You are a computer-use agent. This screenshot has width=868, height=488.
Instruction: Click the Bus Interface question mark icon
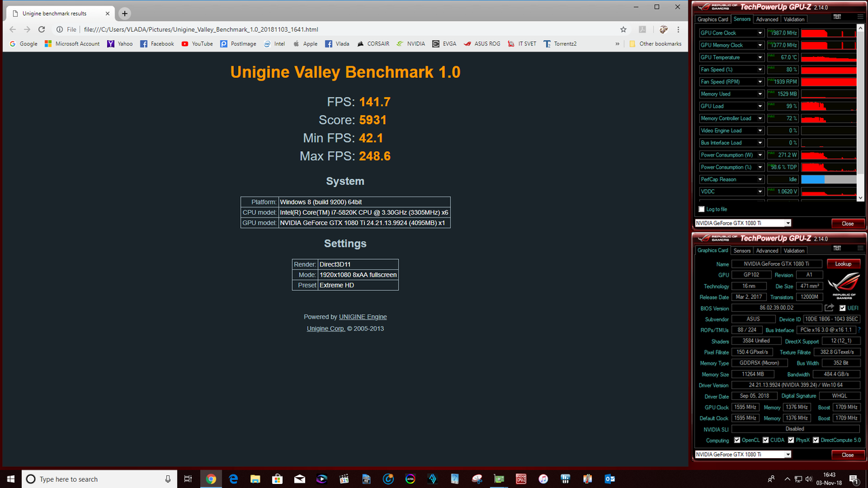click(x=861, y=330)
